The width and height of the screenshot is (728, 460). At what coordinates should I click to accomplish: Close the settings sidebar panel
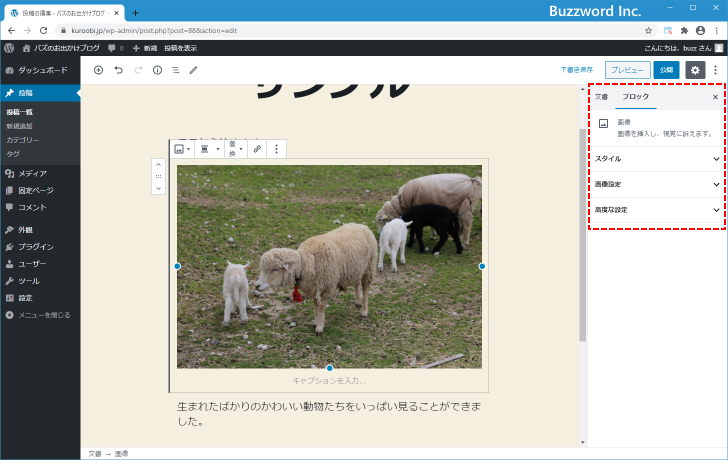(715, 97)
